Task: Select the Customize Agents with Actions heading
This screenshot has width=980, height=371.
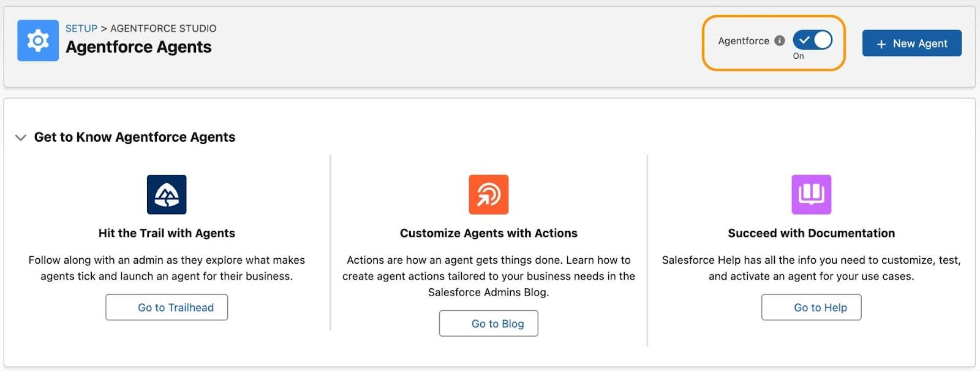Action: pos(489,233)
